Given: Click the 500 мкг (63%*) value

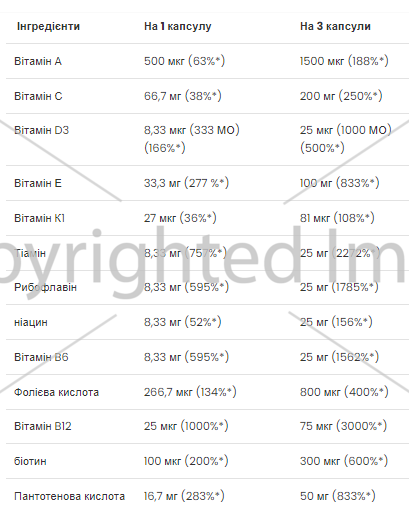Looking at the screenshot, I should coord(184,61).
